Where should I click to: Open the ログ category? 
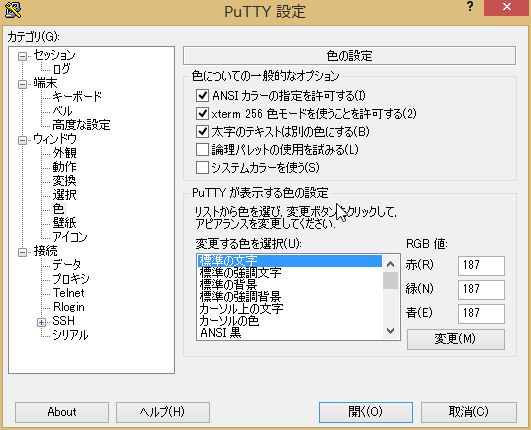pyautogui.click(x=62, y=69)
